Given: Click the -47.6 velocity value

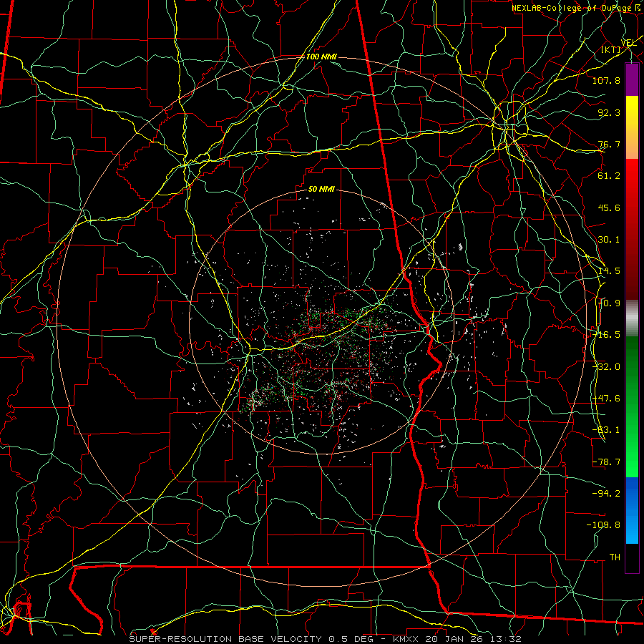Looking at the screenshot, I should click(606, 399).
